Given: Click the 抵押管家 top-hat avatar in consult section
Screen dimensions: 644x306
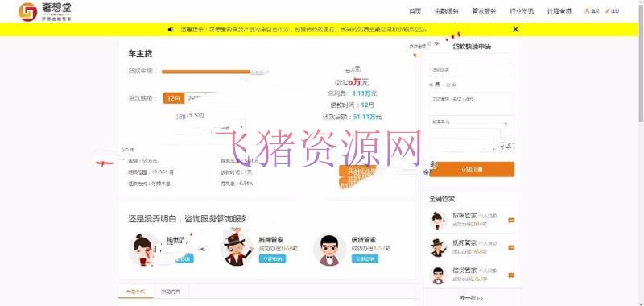Looking at the screenshot, I should [x=236, y=248].
